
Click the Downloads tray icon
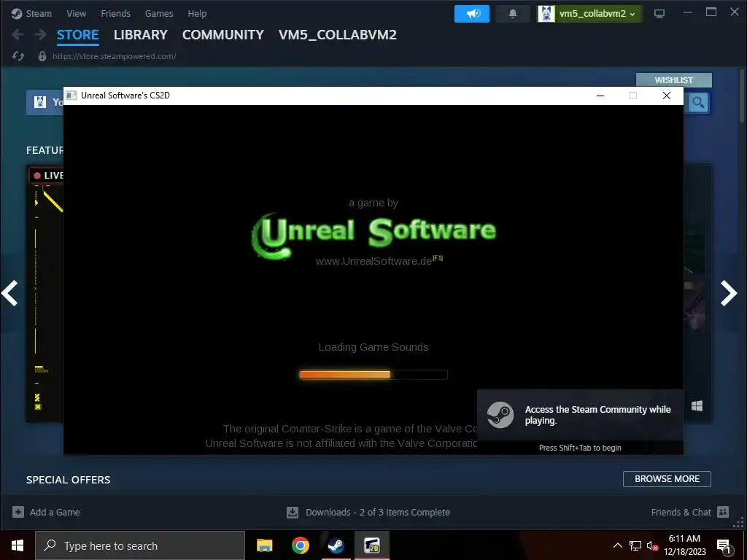(x=293, y=512)
